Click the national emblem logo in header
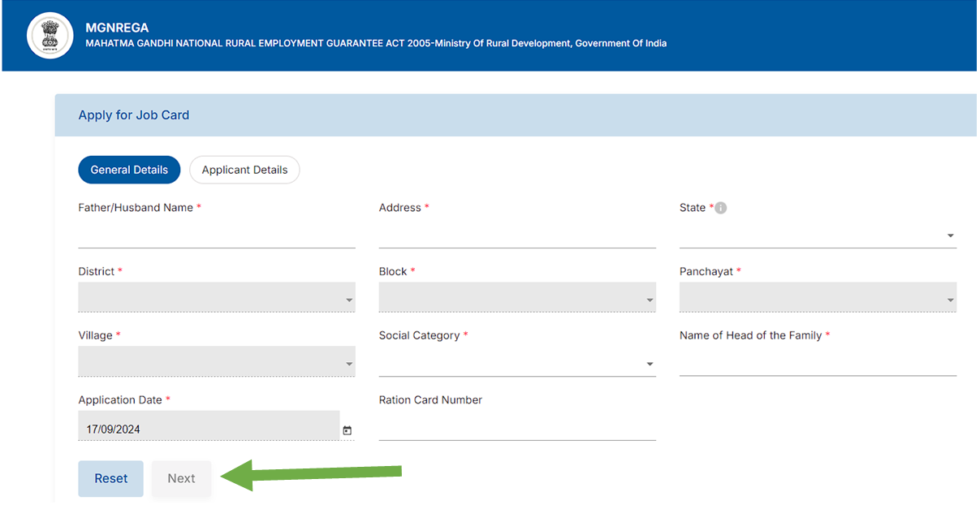 50,36
